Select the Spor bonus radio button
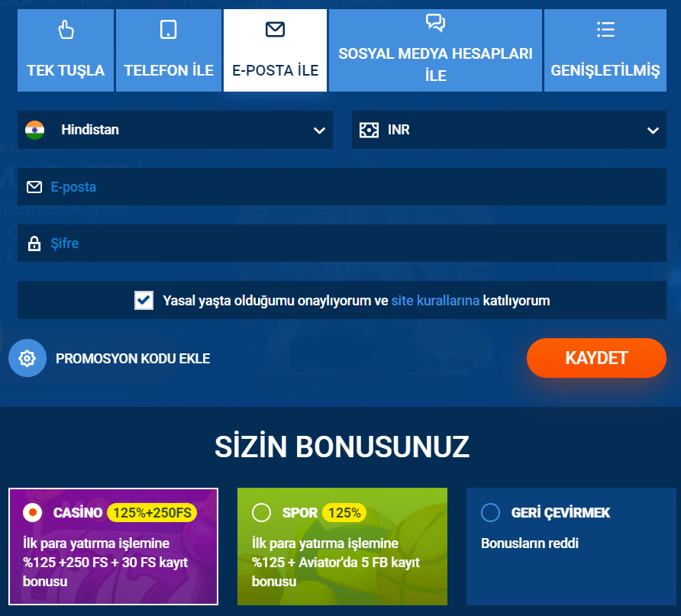This screenshot has height=616, width=681. coord(261,513)
